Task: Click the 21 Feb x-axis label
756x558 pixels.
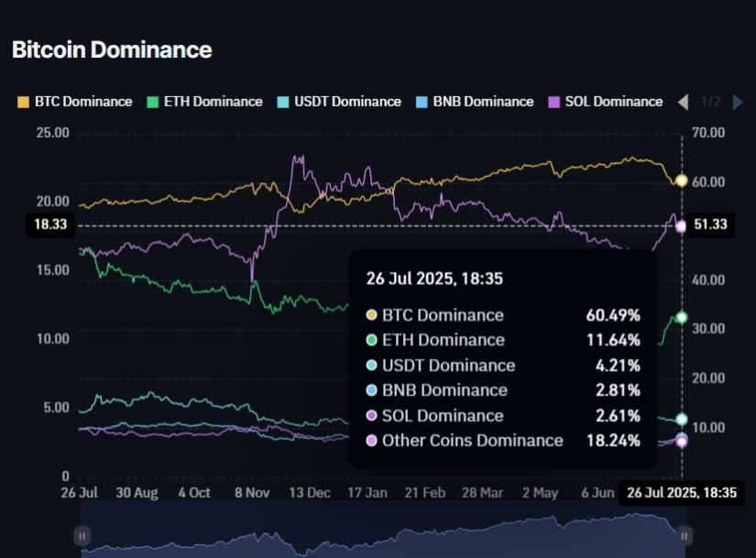Action: tap(425, 493)
